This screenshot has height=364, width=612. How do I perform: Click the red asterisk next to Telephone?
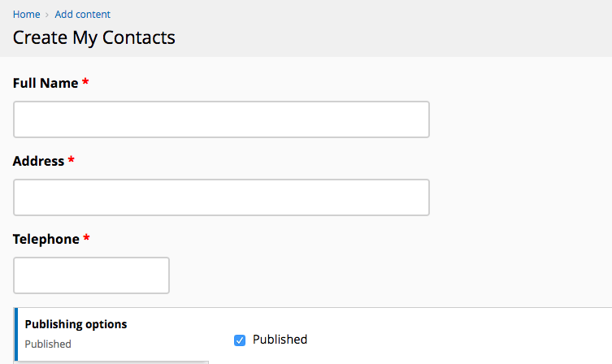click(86, 237)
